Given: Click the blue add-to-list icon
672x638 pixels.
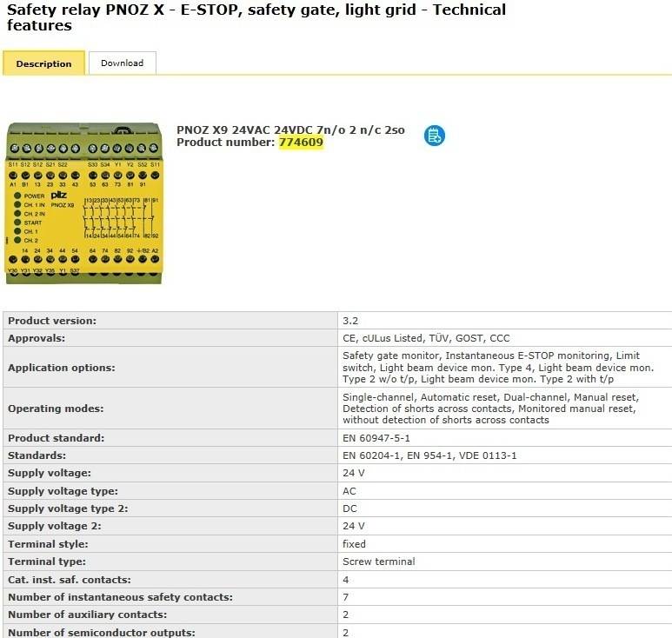Looking at the screenshot, I should point(434,136).
